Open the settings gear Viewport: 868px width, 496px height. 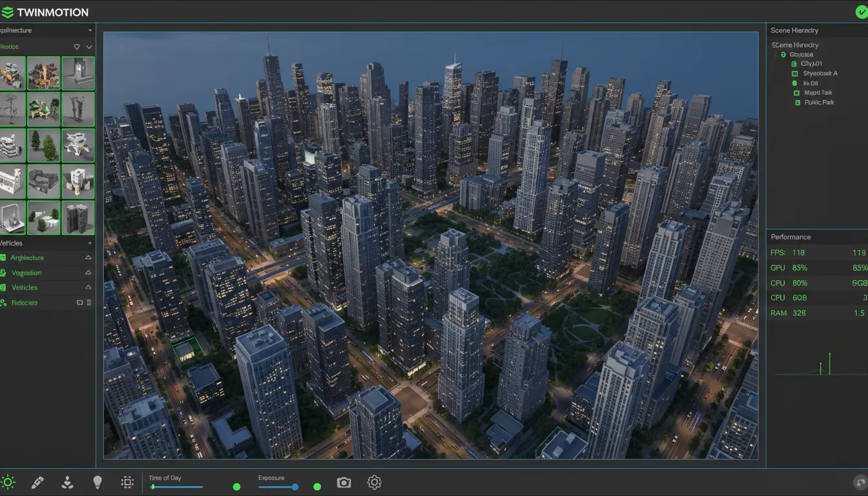[x=374, y=482]
